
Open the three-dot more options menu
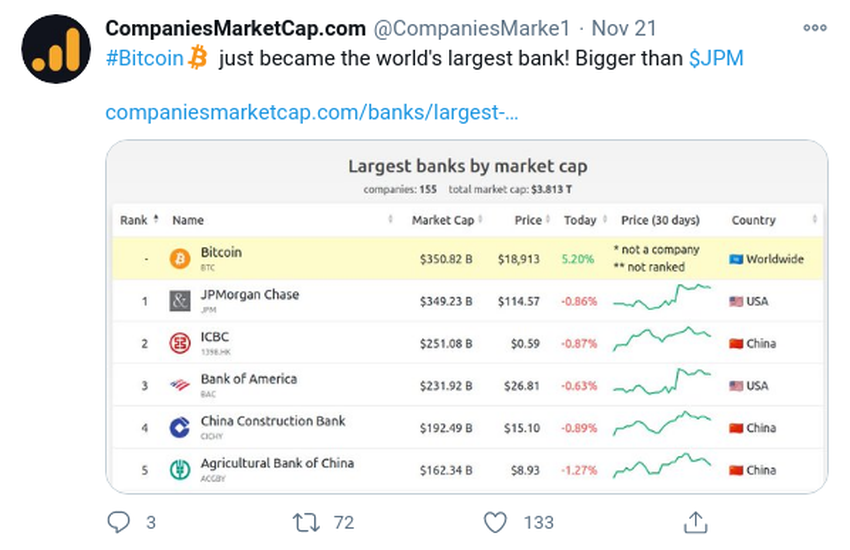[815, 28]
